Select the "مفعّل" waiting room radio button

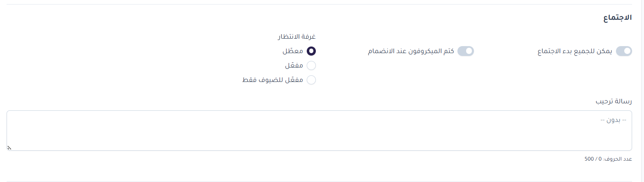311,65
